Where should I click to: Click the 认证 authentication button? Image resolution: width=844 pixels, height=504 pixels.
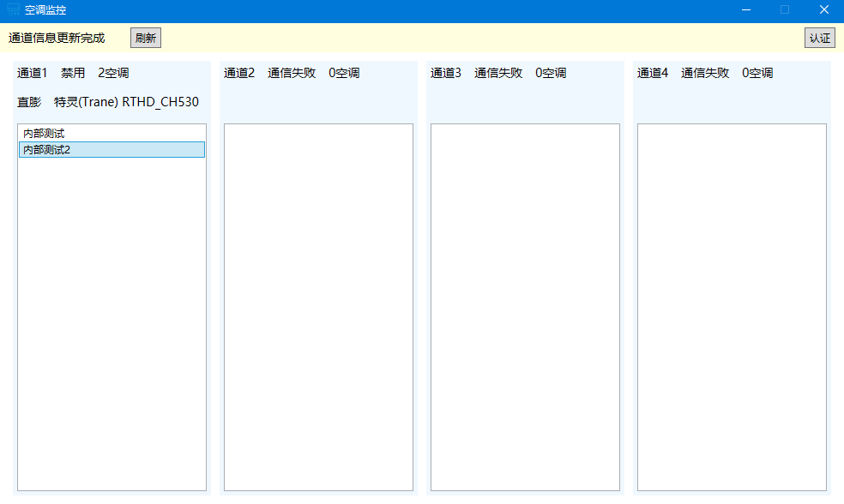[819, 38]
